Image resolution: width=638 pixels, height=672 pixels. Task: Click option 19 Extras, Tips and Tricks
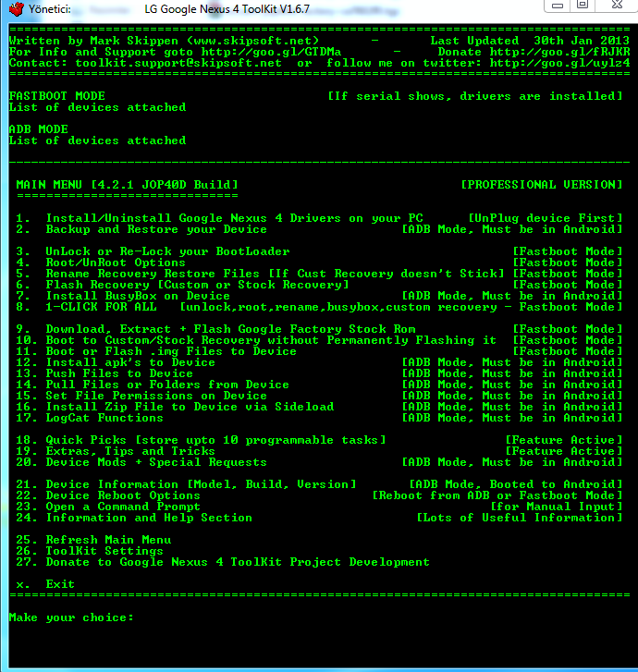[x=116, y=452]
